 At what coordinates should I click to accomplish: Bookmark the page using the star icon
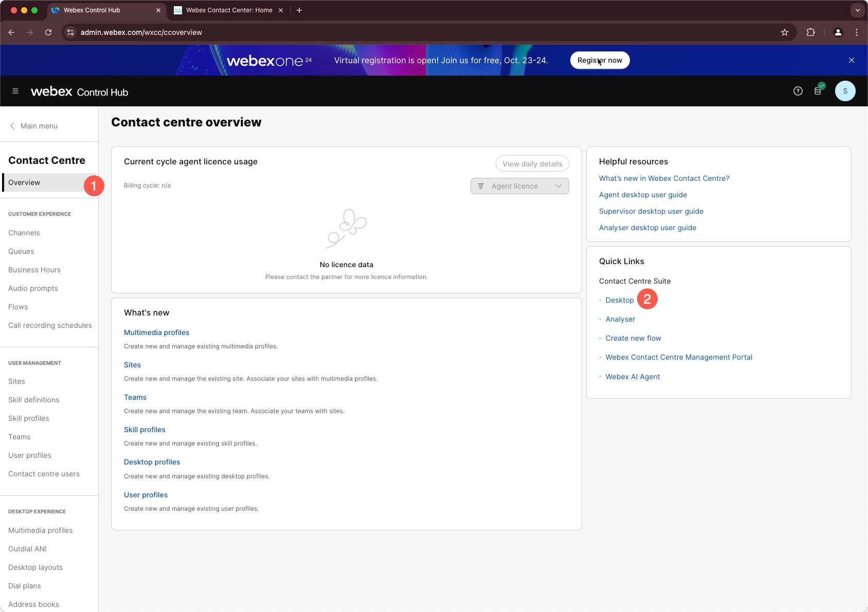point(785,32)
